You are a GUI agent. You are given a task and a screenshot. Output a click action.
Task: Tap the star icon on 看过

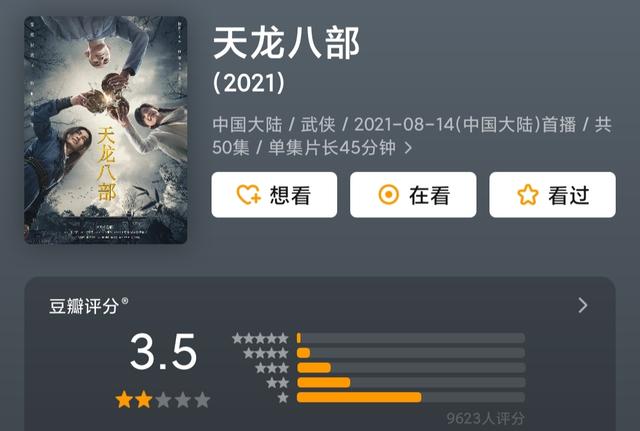(528, 194)
